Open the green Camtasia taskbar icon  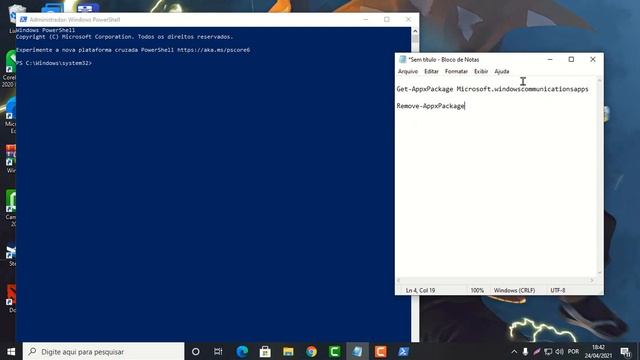point(335,351)
